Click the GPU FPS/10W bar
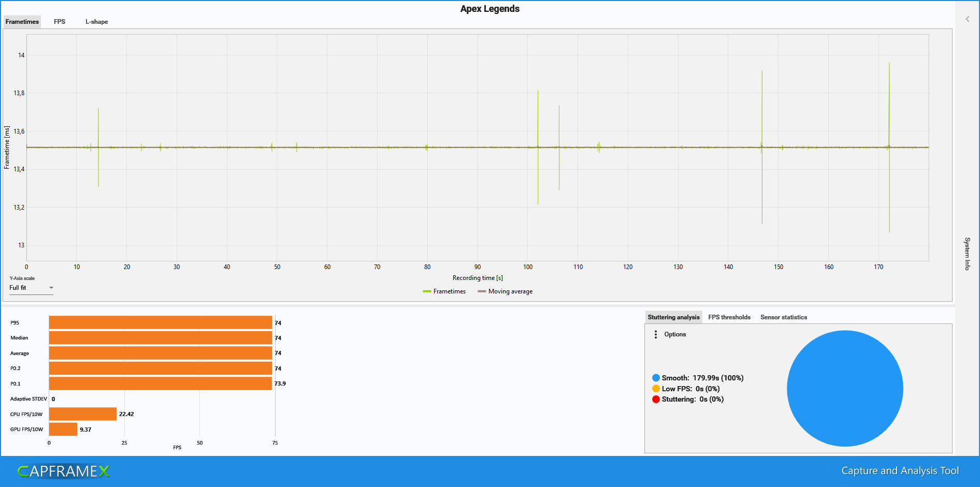 pyautogui.click(x=63, y=429)
